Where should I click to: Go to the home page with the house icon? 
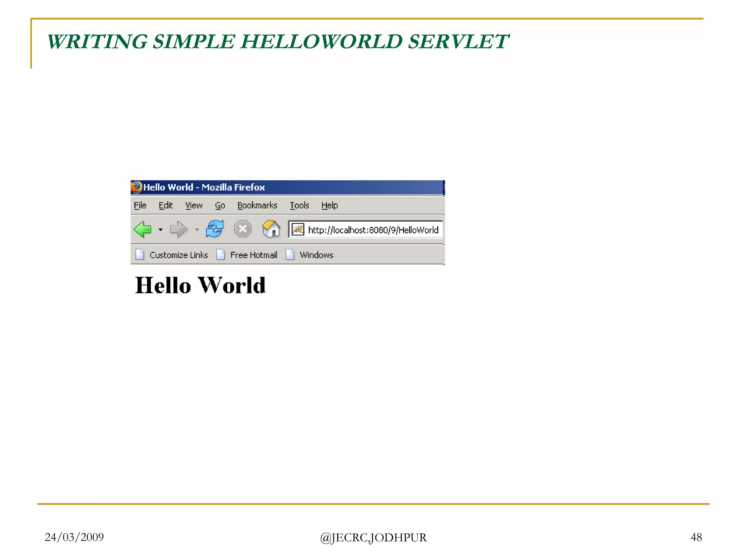click(271, 229)
